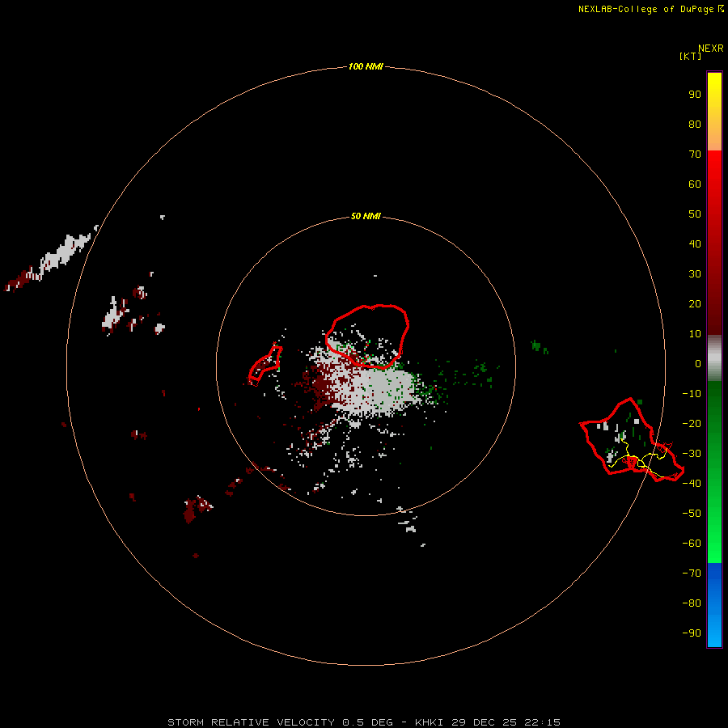Image resolution: width=728 pixels, height=728 pixels.
Task: Click the 50 NMI range ring label
Action: 366,216
